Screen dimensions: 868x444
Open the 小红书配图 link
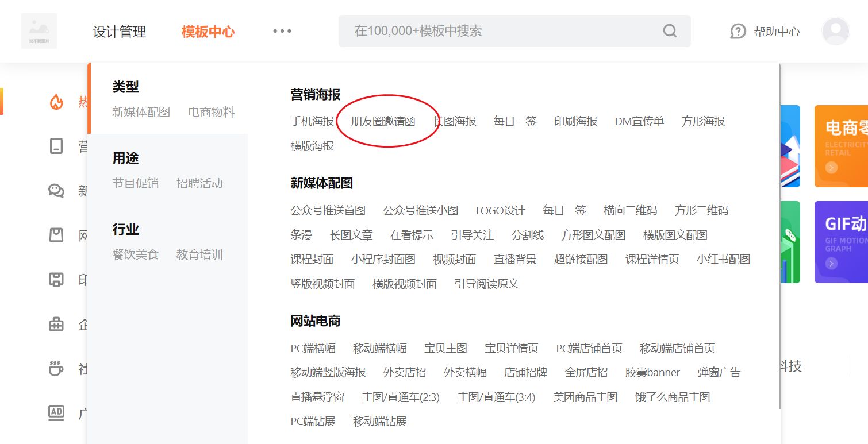(x=724, y=260)
